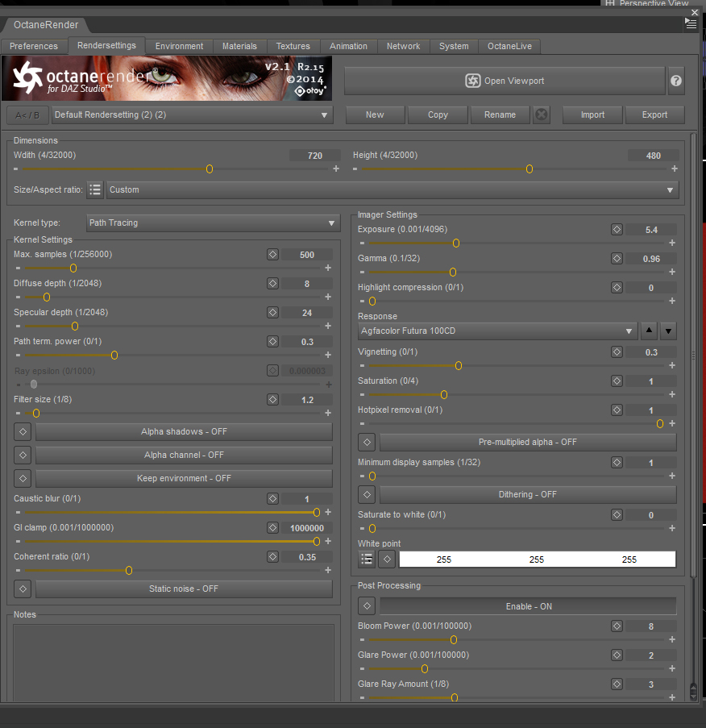Viewport: 706px width, 728px height.
Task: Open the Response Agfacolor Futura 100CD dropdown
Action: point(497,331)
